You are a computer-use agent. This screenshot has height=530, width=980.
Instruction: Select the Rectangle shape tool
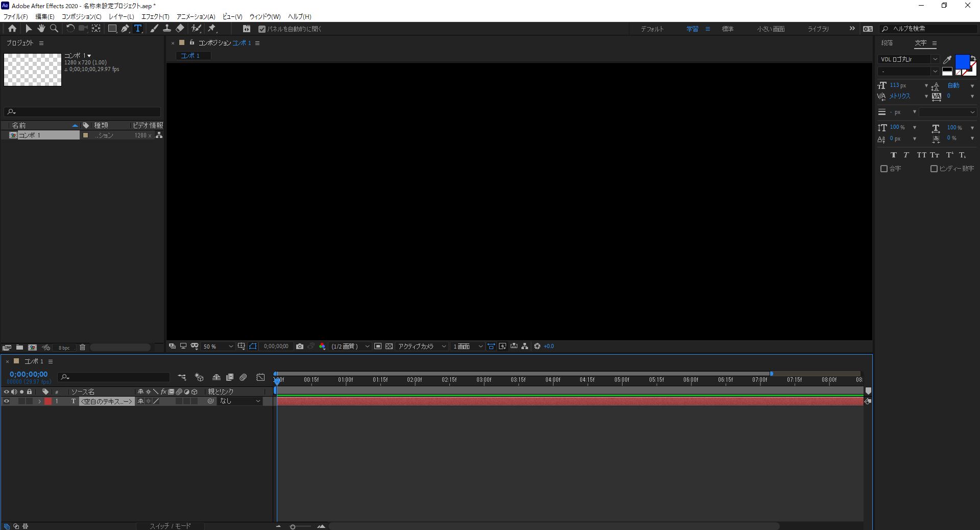(x=112, y=29)
